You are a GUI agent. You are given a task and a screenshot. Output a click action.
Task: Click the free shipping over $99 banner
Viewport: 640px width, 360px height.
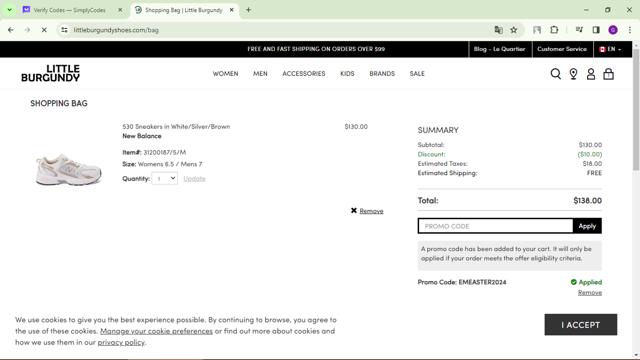[x=316, y=49]
